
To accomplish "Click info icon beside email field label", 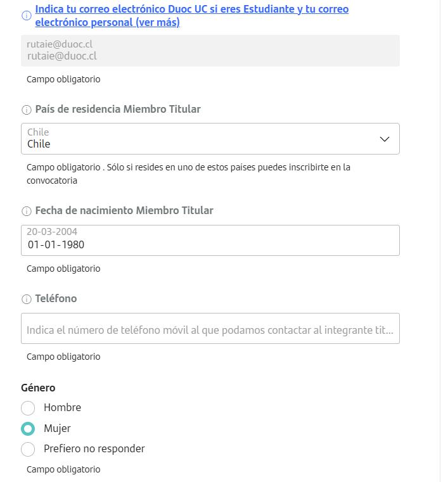I will point(27,16).
